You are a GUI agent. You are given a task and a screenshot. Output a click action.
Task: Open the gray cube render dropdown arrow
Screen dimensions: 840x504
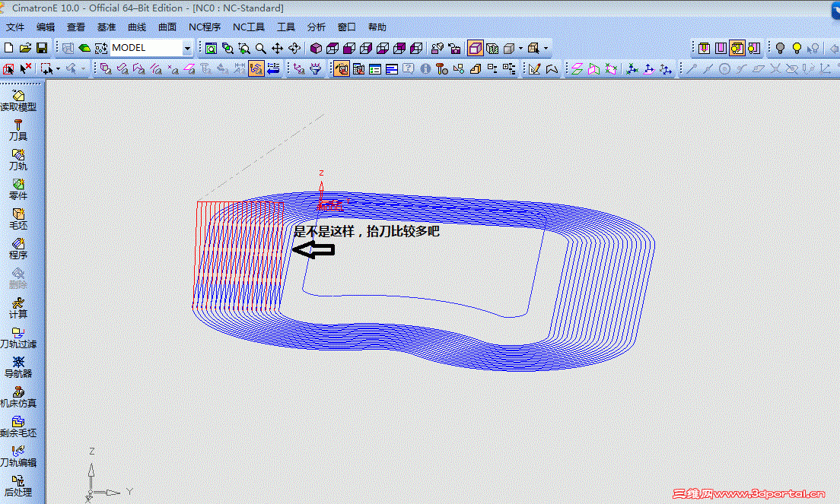tap(520, 48)
